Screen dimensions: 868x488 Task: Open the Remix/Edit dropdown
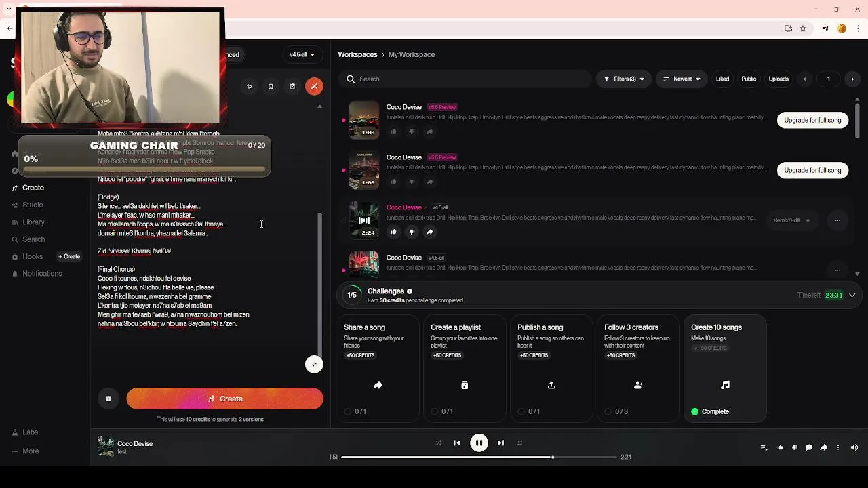tap(791, 220)
